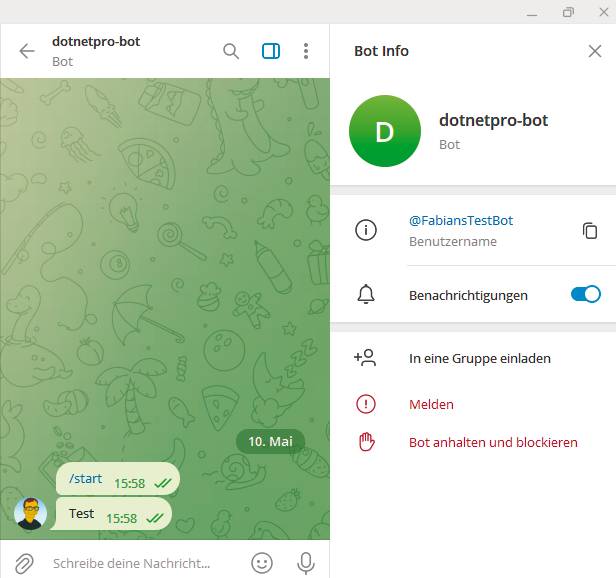Close the Telegram window

point(604,12)
